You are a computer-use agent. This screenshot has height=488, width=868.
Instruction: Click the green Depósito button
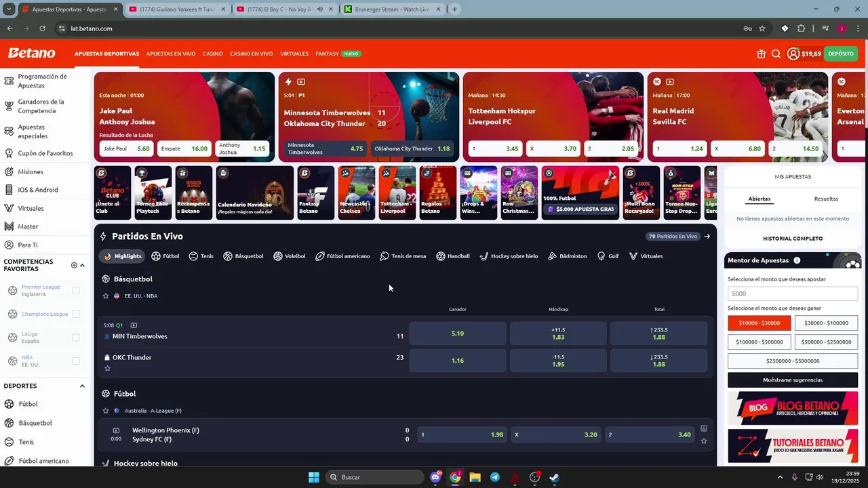coord(841,54)
